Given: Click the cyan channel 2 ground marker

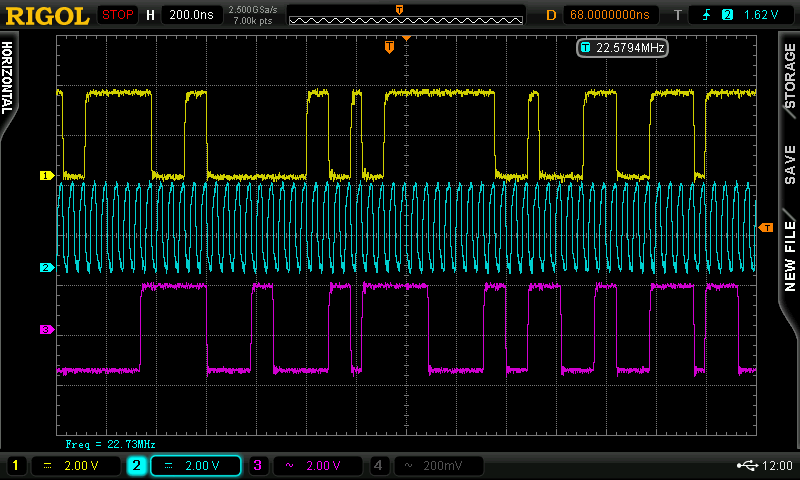Looking at the screenshot, I should pyautogui.click(x=46, y=267).
